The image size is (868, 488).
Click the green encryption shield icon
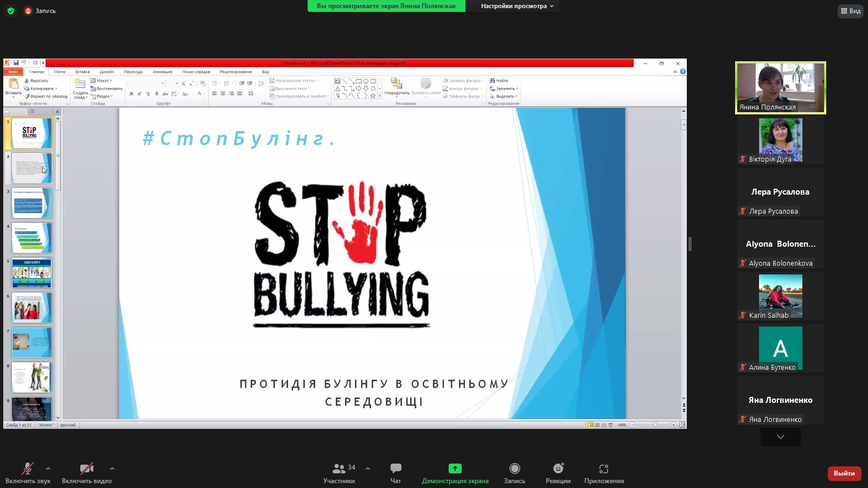[x=11, y=11]
